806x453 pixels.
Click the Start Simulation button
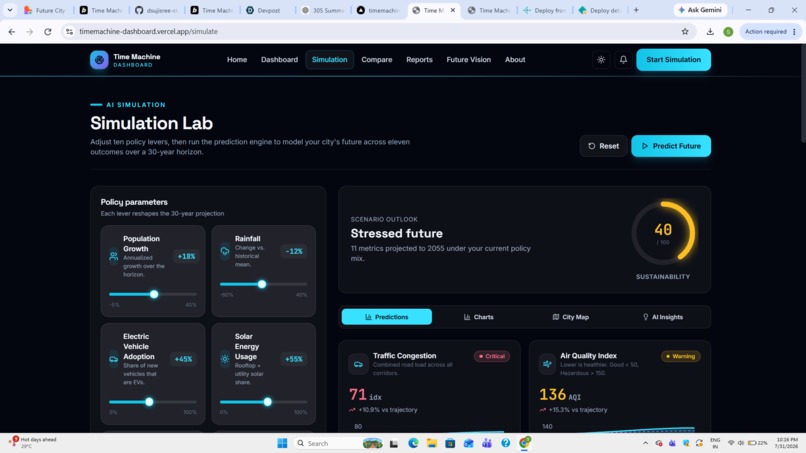[x=673, y=60]
